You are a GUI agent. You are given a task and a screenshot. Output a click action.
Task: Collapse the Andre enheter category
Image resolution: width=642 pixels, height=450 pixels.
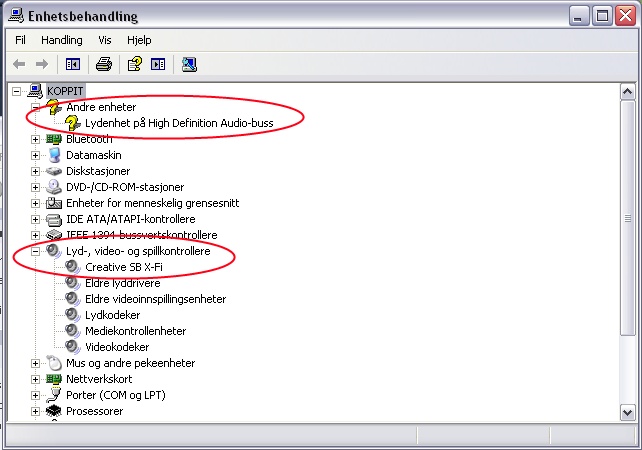coord(36,107)
